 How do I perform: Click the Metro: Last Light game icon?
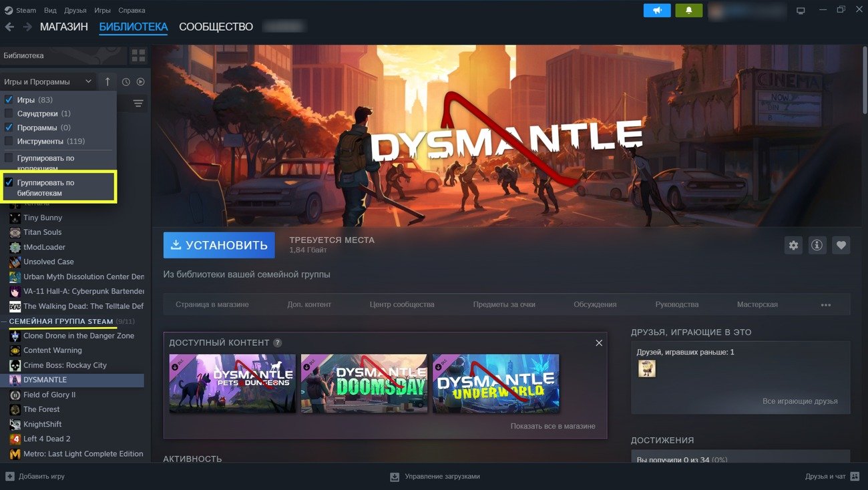pos(15,454)
